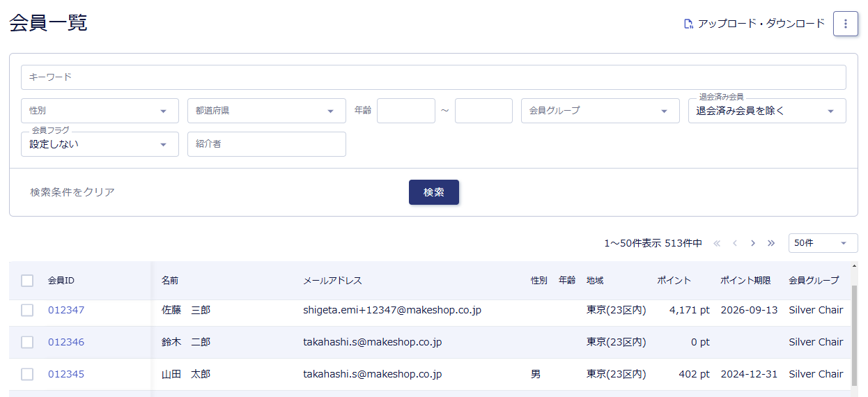
Task: Click 検索条件をクリア to reset filters
Action: pyautogui.click(x=72, y=192)
